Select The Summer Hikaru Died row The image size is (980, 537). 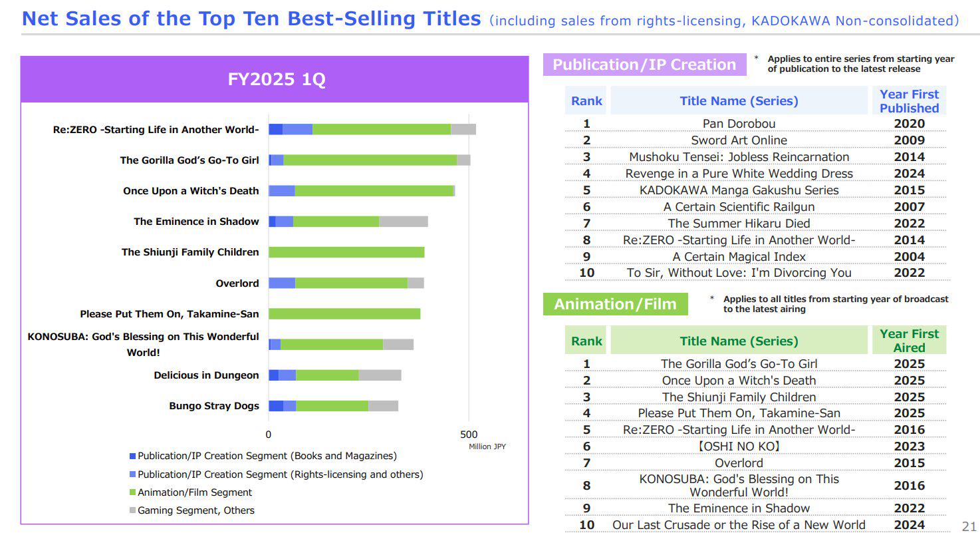(757, 224)
